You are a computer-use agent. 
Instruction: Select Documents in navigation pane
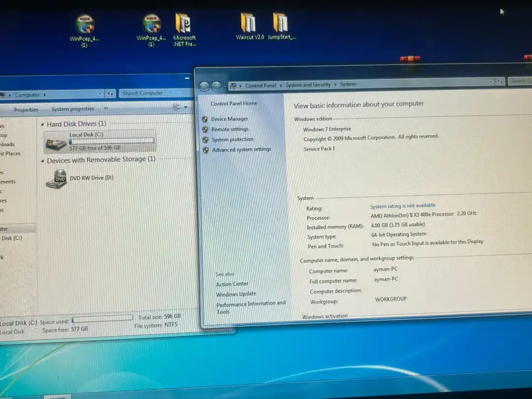click(x=8, y=182)
